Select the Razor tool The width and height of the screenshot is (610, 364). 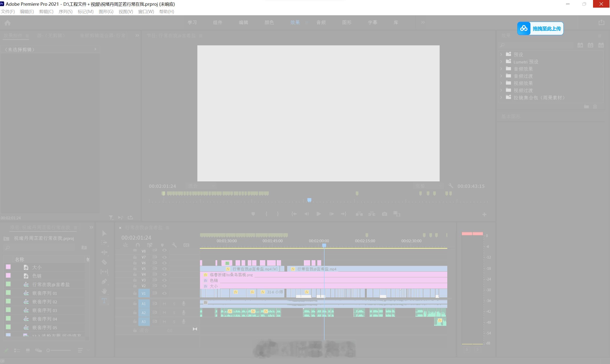pos(104,262)
